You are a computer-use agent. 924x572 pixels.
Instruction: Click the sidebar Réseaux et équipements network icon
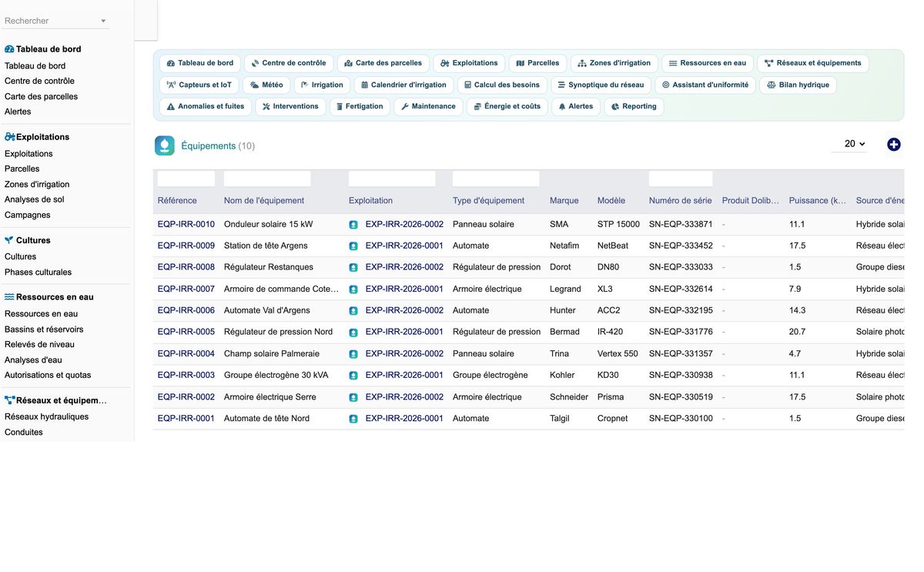pyautogui.click(x=10, y=400)
